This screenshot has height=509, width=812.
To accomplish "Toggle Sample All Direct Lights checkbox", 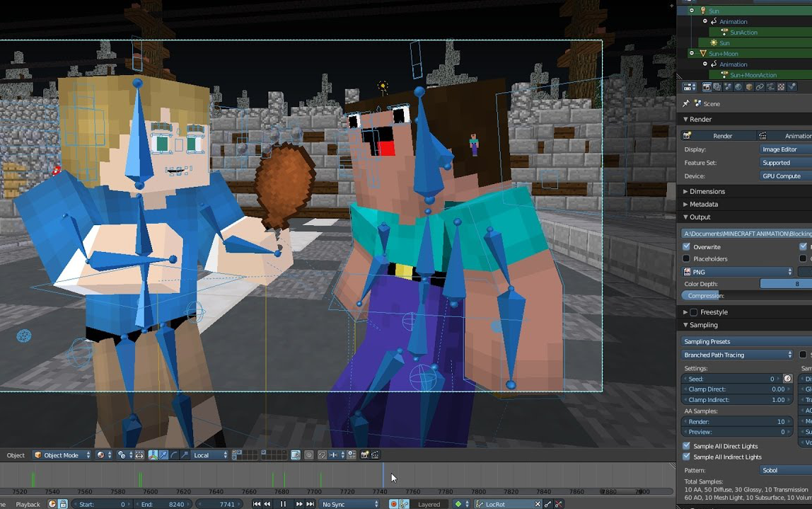I will point(687,446).
